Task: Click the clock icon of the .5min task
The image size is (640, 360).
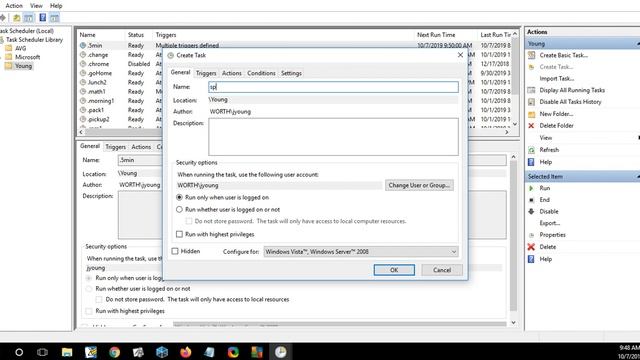Action: click(x=83, y=45)
